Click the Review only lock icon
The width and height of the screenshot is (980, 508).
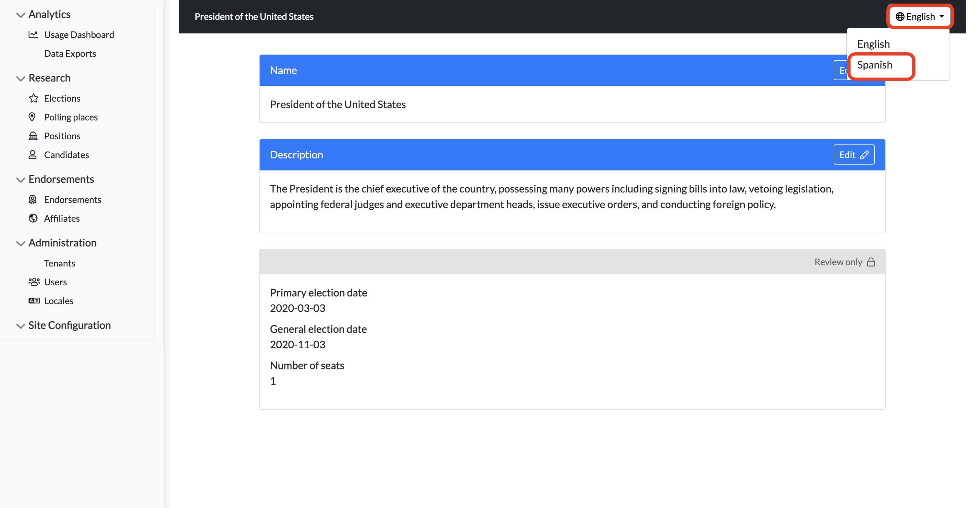(x=871, y=262)
